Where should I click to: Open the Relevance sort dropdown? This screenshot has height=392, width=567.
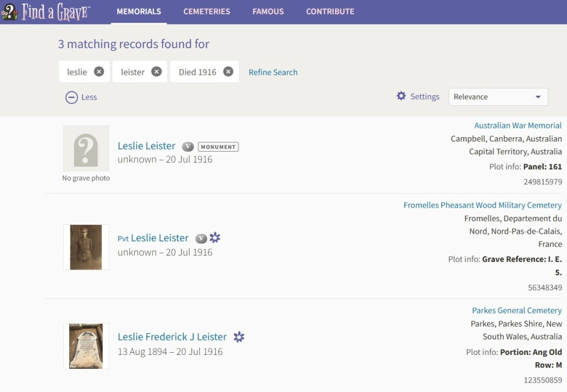coord(498,97)
